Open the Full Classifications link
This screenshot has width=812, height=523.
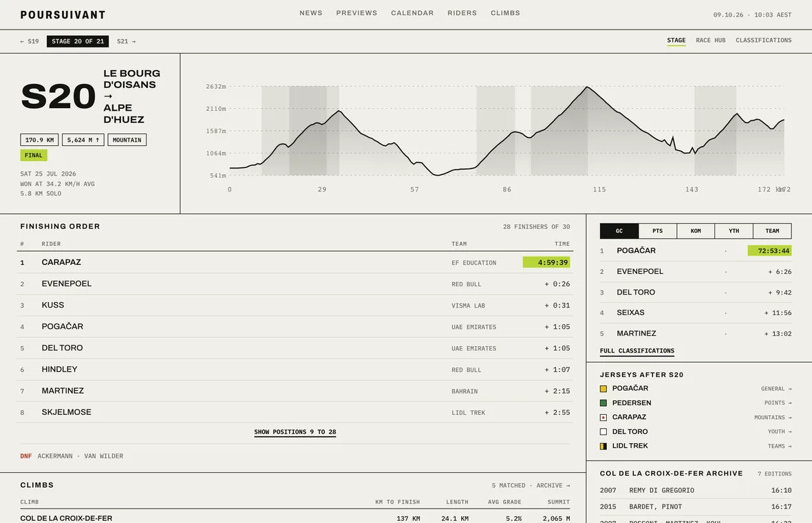pyautogui.click(x=637, y=350)
